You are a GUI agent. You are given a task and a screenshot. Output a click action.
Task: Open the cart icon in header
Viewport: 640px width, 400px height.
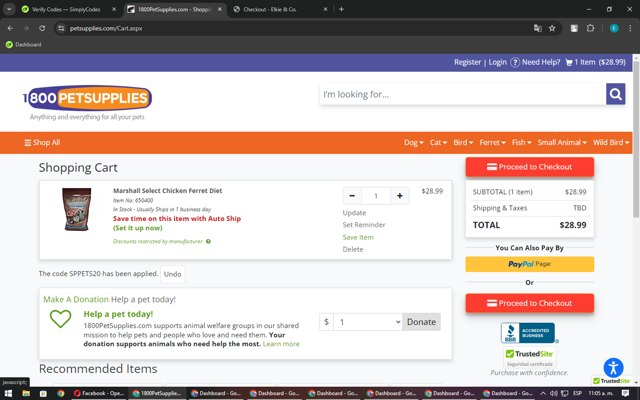tap(569, 62)
